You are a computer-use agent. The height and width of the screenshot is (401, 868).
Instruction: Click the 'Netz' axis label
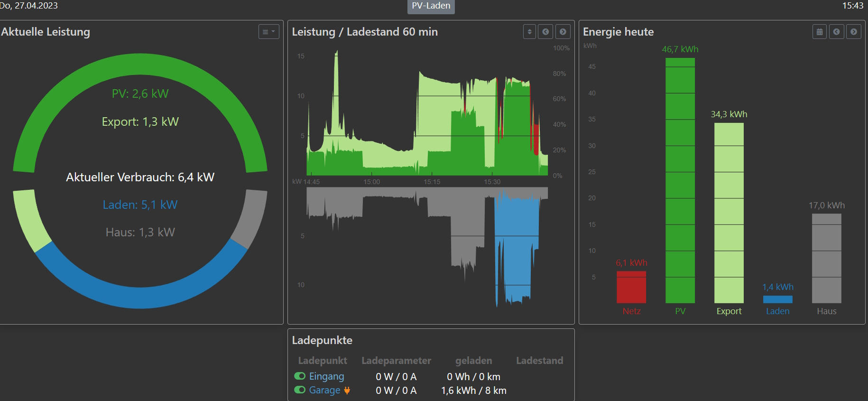[631, 311]
